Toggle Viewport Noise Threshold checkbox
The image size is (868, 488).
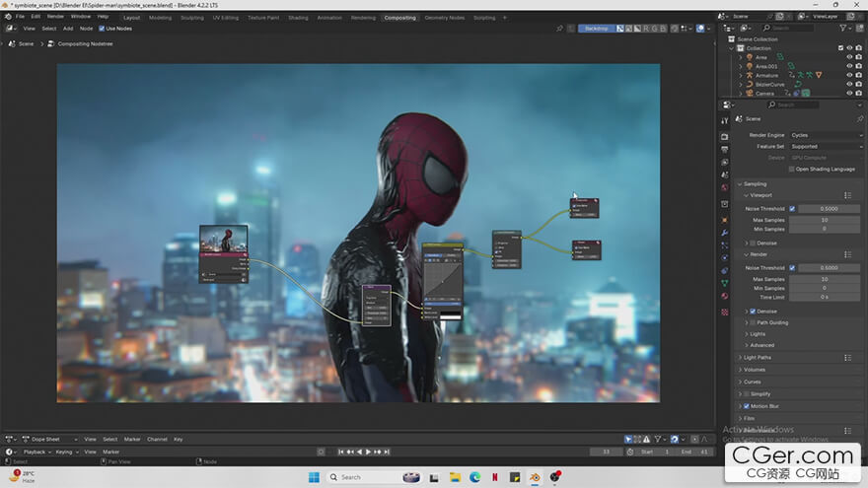click(x=792, y=209)
